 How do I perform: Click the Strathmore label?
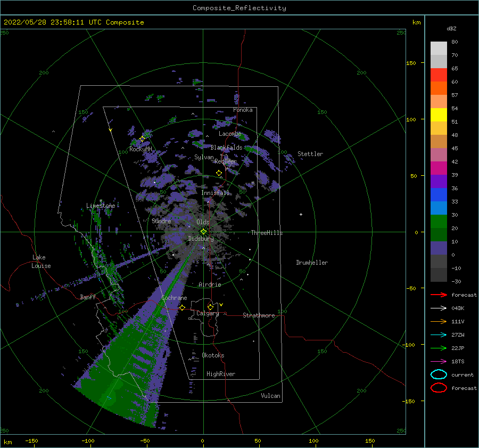click(x=259, y=315)
